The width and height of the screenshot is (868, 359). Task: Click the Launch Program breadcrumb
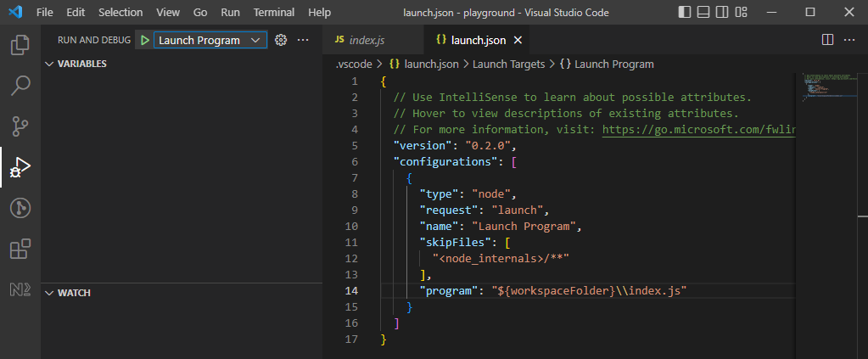click(x=607, y=65)
